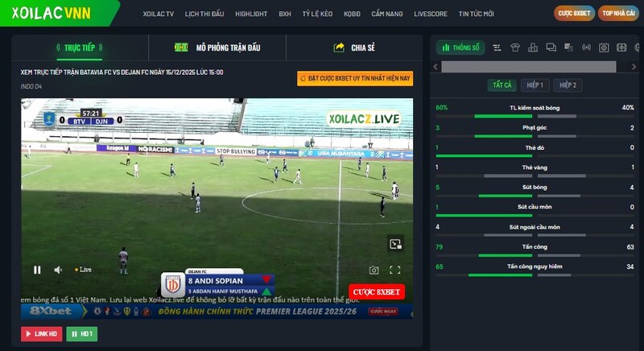Open the lineup jersey icon tab

[x=515, y=47]
